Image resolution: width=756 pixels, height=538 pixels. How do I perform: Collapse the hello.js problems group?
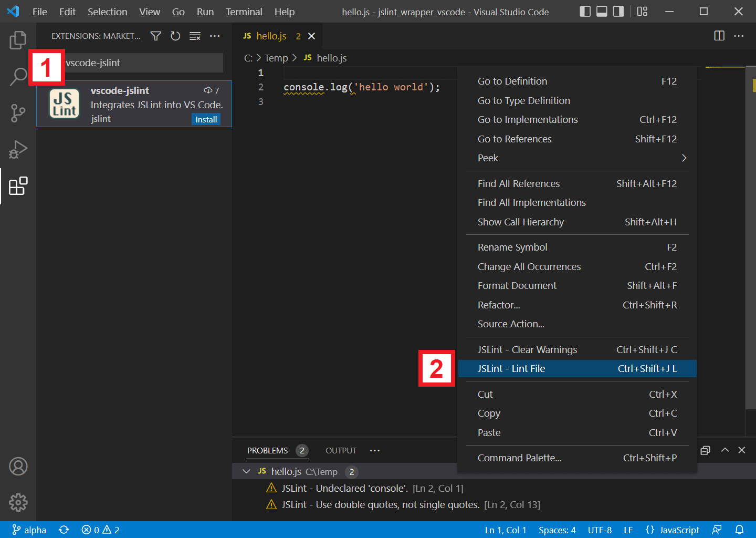[246, 471]
